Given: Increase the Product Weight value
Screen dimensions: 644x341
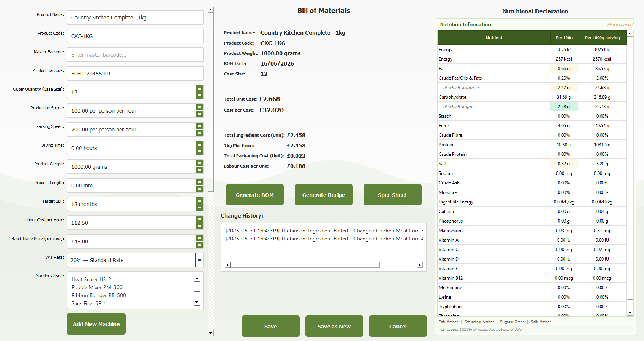Looking at the screenshot, I should [200, 163].
